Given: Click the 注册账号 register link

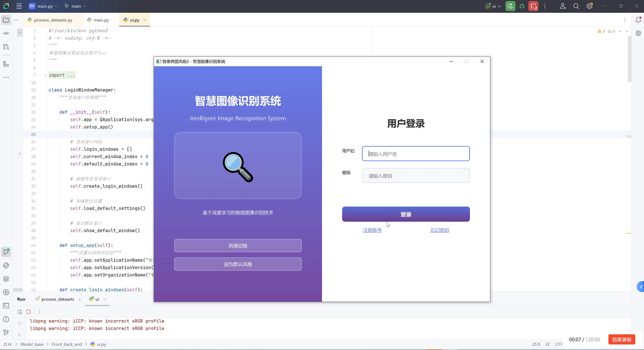Looking at the screenshot, I should tap(372, 230).
